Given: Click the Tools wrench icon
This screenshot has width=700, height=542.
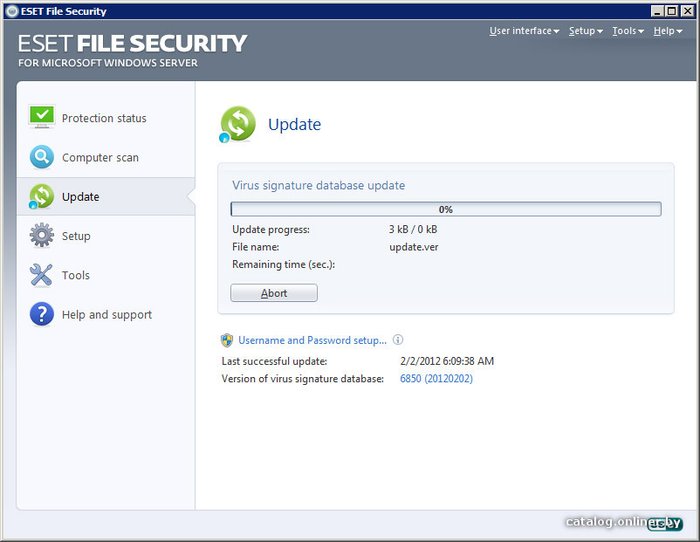Looking at the screenshot, I should [x=41, y=275].
